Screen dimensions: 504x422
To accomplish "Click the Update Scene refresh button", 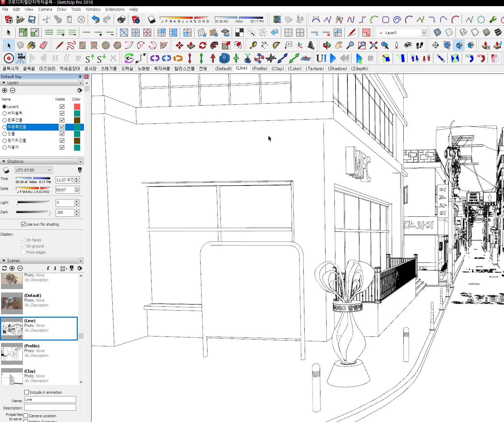I will [x=4, y=268].
